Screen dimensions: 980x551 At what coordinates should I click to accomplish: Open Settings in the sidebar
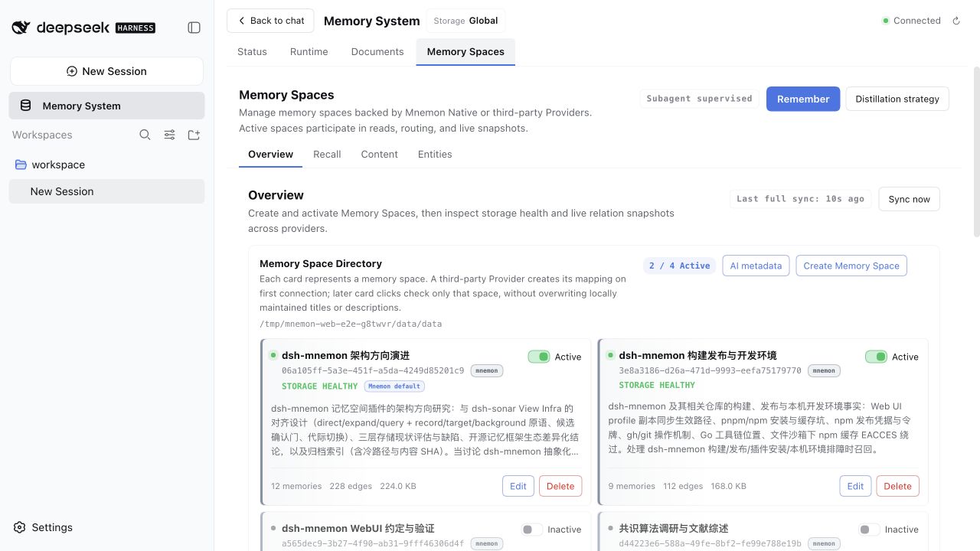point(106,527)
